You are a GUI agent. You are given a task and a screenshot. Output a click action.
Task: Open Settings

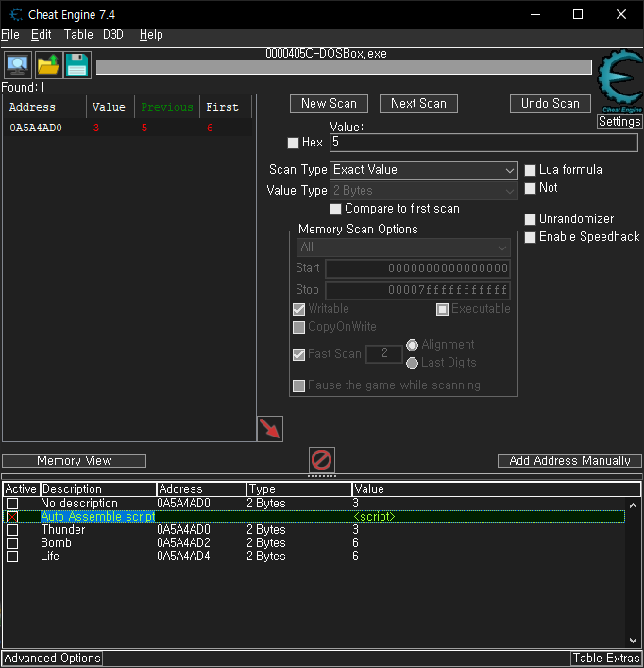point(619,122)
